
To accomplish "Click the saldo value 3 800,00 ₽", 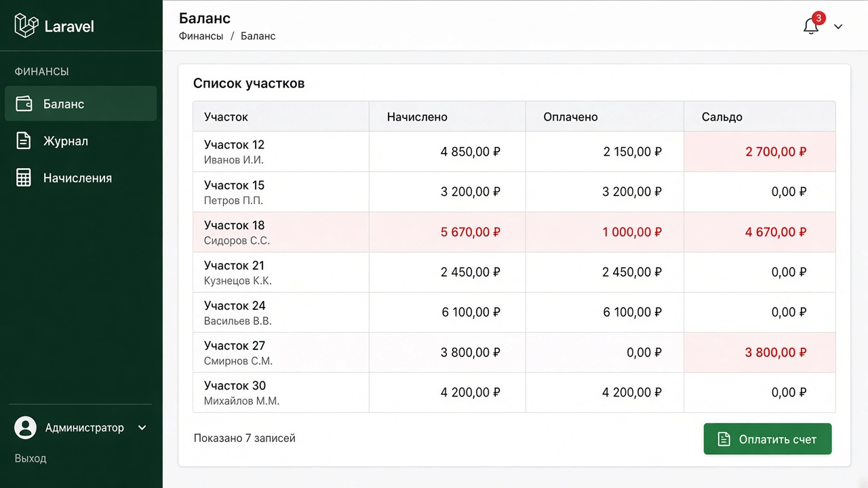I will [776, 352].
